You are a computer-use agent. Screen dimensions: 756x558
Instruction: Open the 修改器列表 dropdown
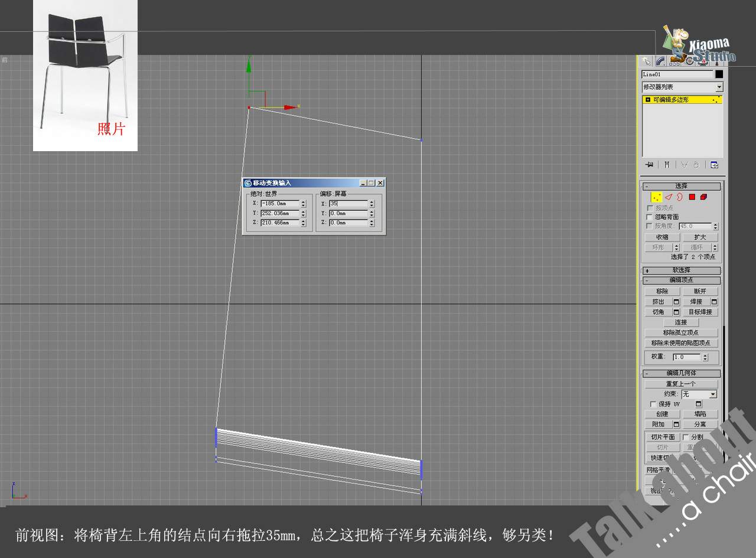point(682,87)
